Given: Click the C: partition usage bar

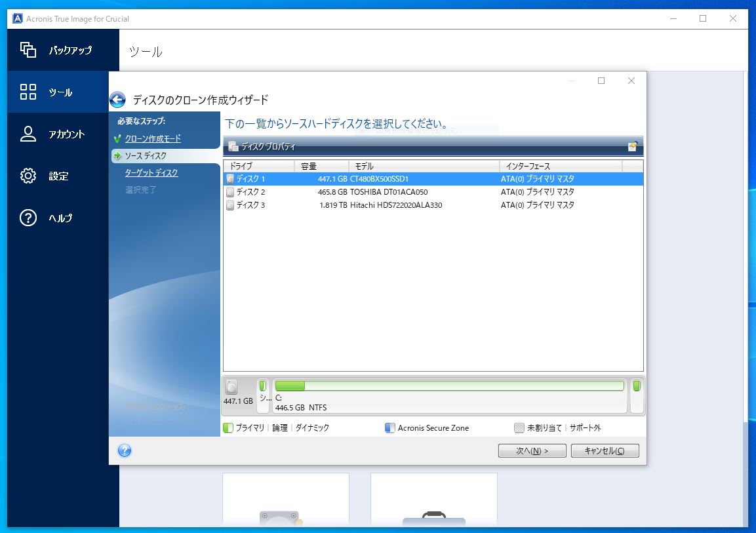Looking at the screenshot, I should (x=449, y=385).
